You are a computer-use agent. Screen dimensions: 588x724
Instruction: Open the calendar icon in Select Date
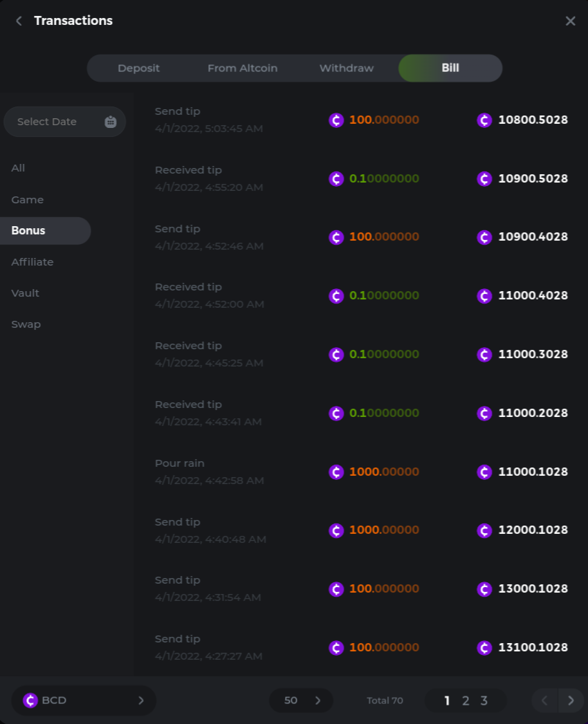pyautogui.click(x=111, y=122)
